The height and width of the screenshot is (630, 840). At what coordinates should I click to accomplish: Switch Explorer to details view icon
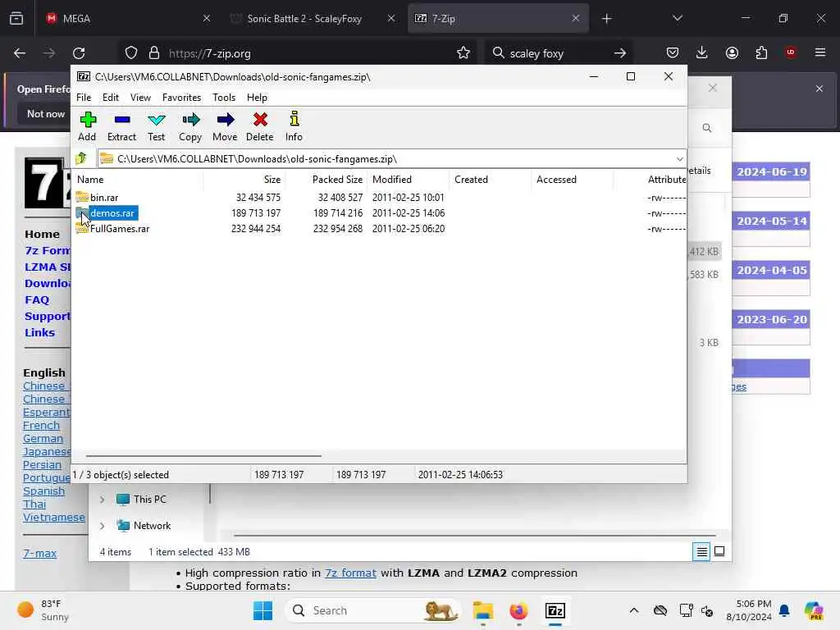coord(701,551)
